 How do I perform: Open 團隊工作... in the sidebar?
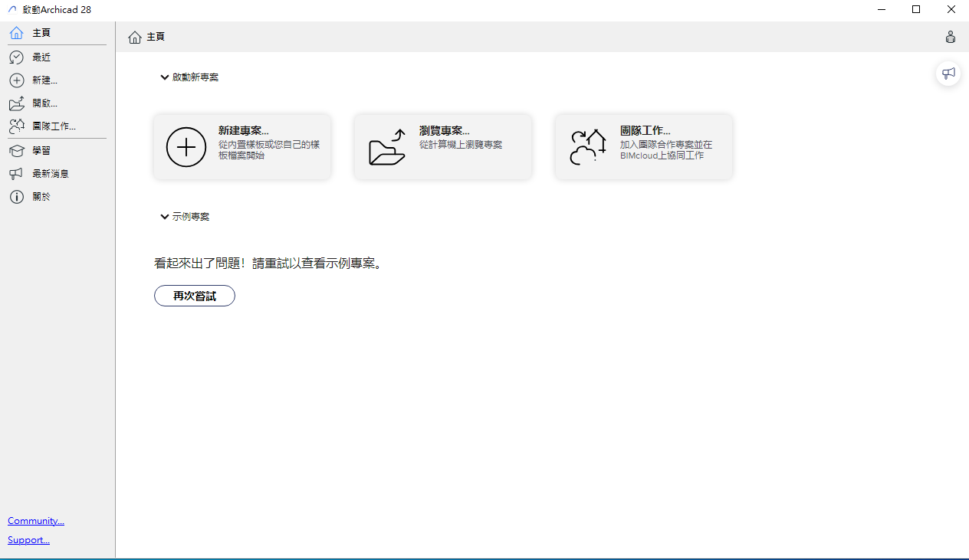coord(57,126)
